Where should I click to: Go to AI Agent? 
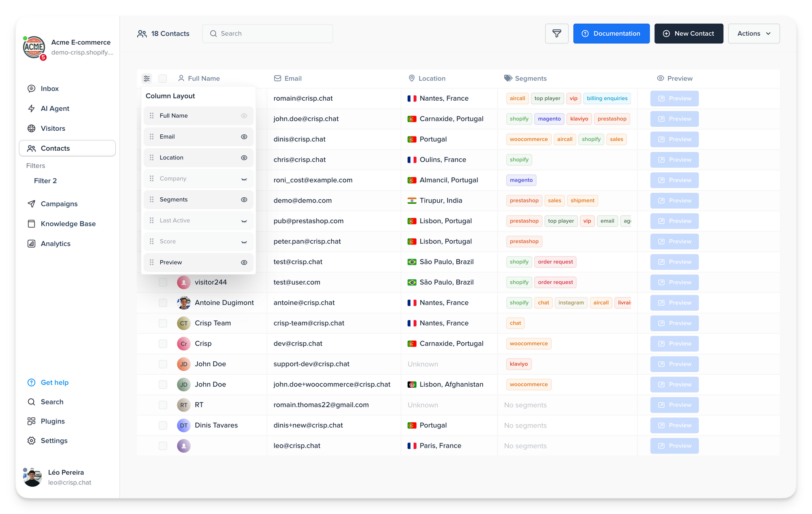tap(67, 108)
